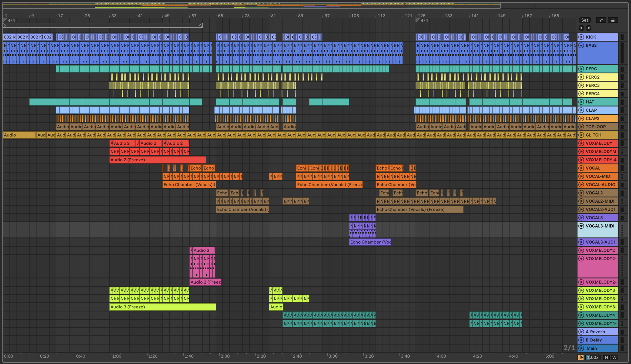Screen dimensions: 631x364
Task: Click the Lock Envelopes padlock icon
Action: click(x=613, y=20)
